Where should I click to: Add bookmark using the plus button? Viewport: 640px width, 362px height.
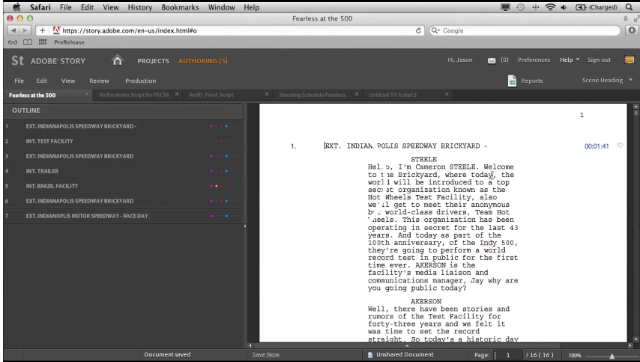pyautogui.click(x=42, y=31)
